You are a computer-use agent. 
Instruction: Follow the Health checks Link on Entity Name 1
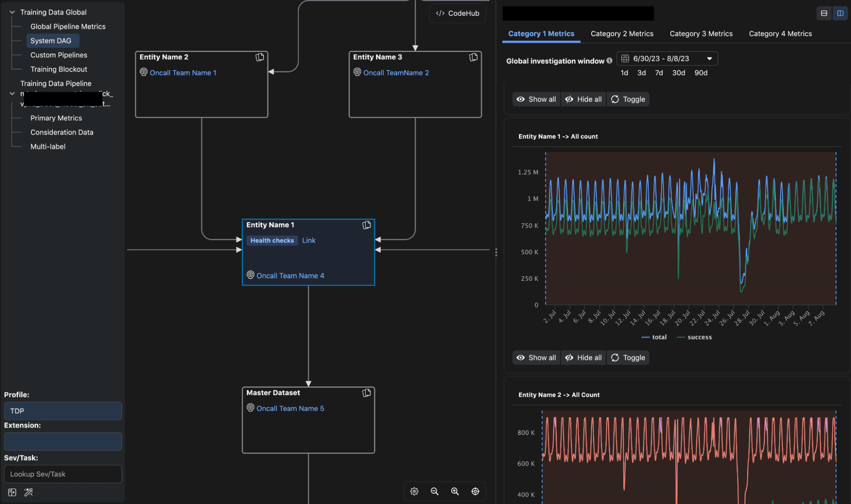[x=309, y=240]
